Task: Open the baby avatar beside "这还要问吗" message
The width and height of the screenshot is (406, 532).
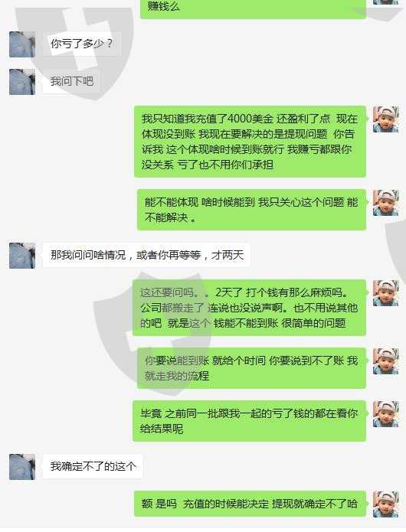Action: (385, 293)
